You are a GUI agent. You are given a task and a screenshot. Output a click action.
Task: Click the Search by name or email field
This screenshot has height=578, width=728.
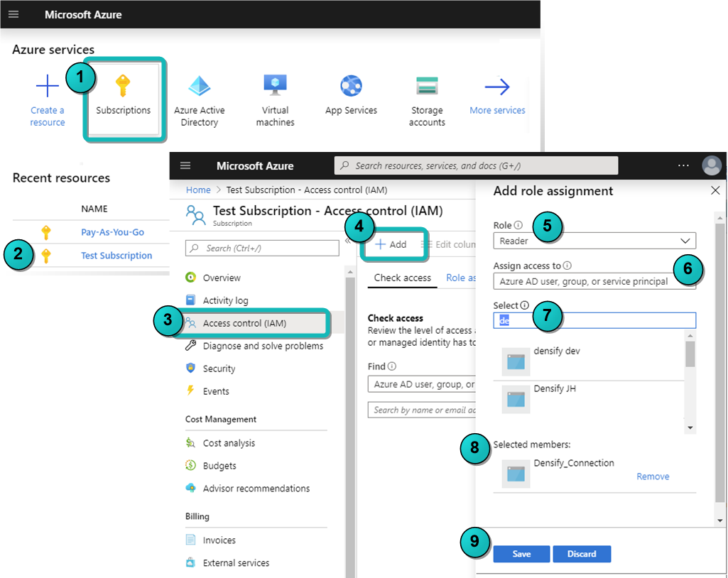pyautogui.click(x=422, y=410)
